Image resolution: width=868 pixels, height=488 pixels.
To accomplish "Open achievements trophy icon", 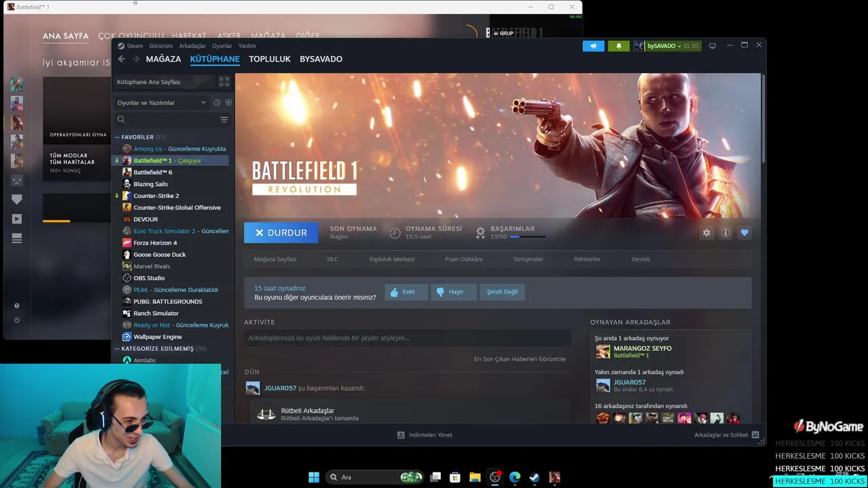I will (480, 232).
